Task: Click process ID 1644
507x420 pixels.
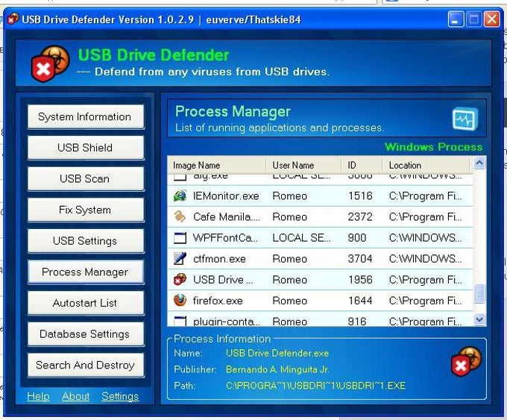Action: pos(360,301)
